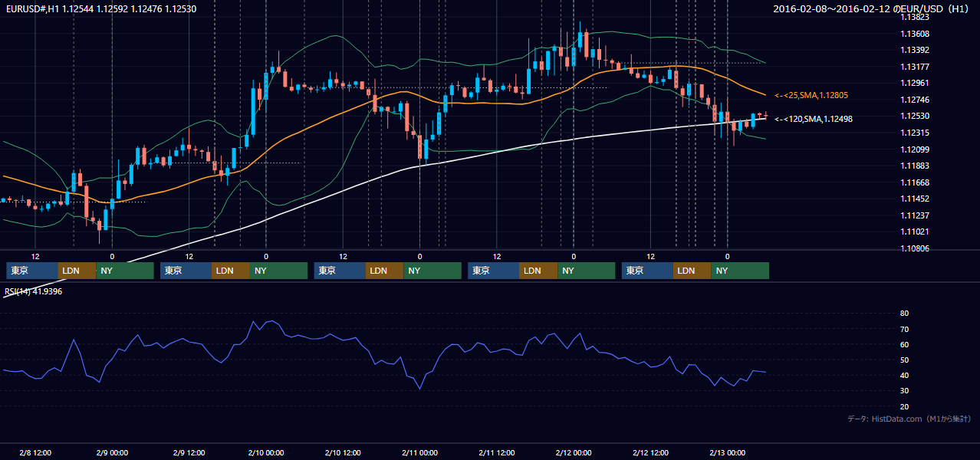This screenshot has width=980, height=460.
Task: Click RSI scale value 40
Action: coord(904,375)
